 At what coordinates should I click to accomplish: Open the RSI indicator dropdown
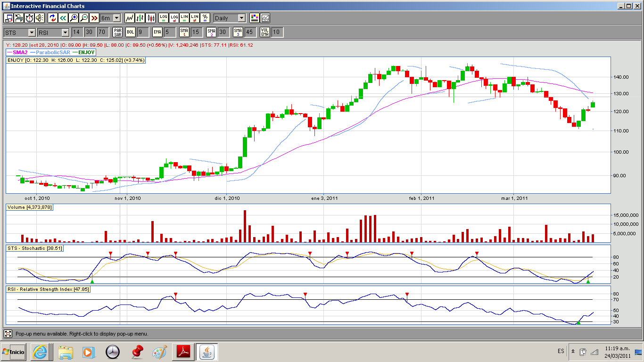[53, 33]
